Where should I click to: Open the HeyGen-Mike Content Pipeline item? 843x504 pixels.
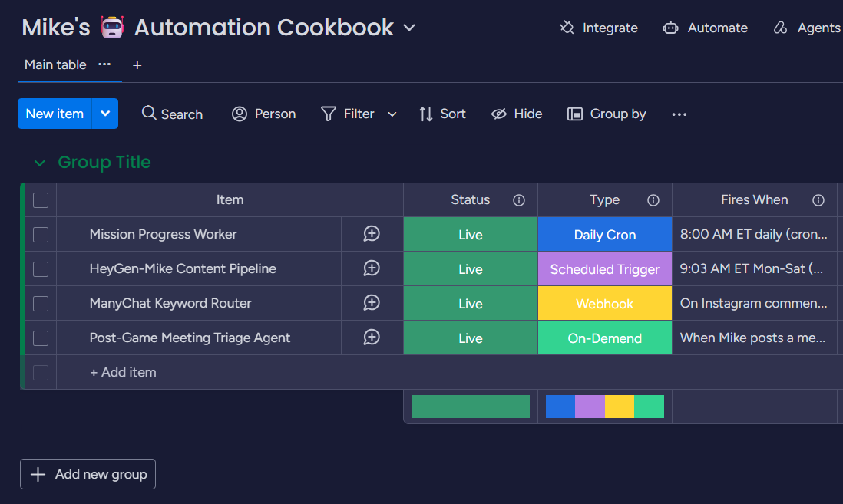coord(183,268)
